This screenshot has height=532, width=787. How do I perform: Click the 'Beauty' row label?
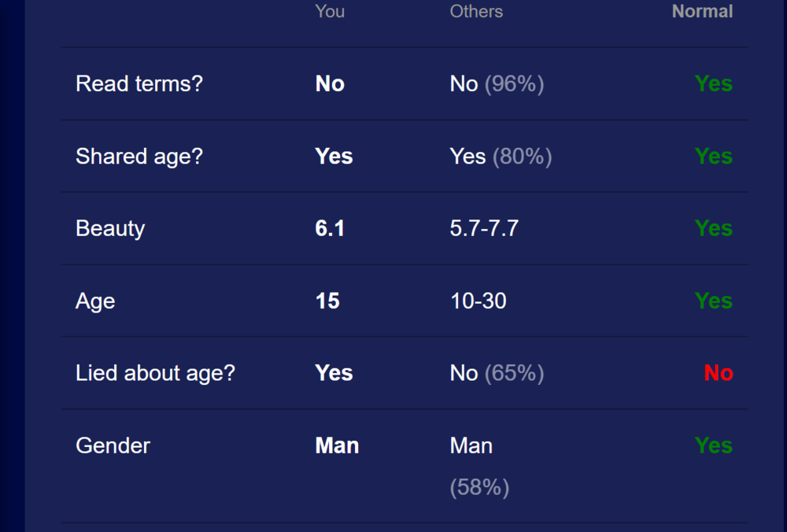110,229
